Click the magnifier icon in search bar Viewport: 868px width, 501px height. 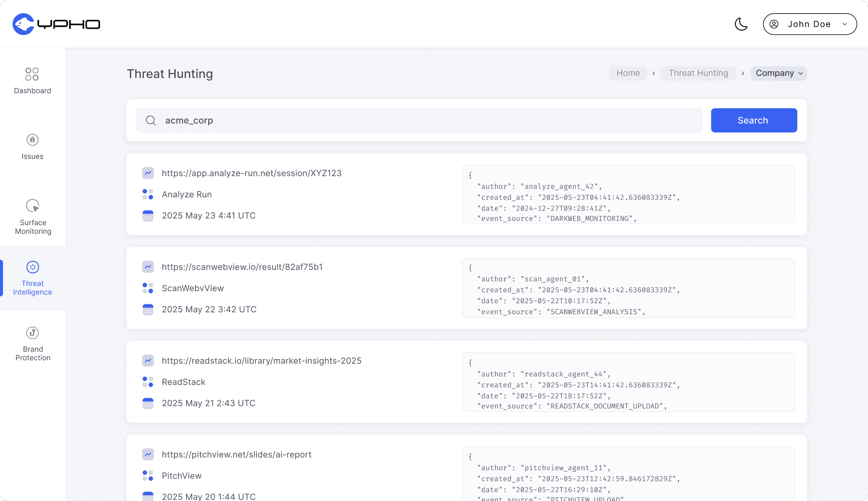pyautogui.click(x=151, y=120)
